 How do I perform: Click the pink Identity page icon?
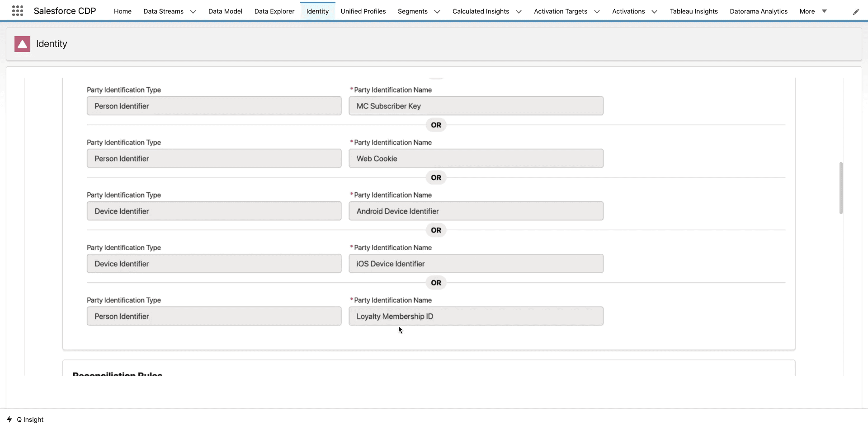tap(22, 44)
